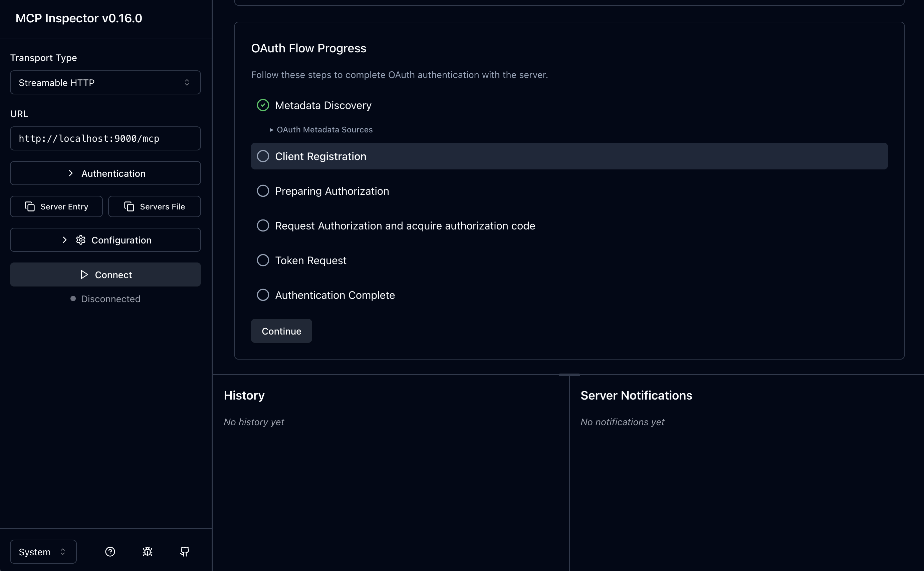The height and width of the screenshot is (571, 924).
Task: Click the OAuth Flow Progress heading
Action: [309, 48]
